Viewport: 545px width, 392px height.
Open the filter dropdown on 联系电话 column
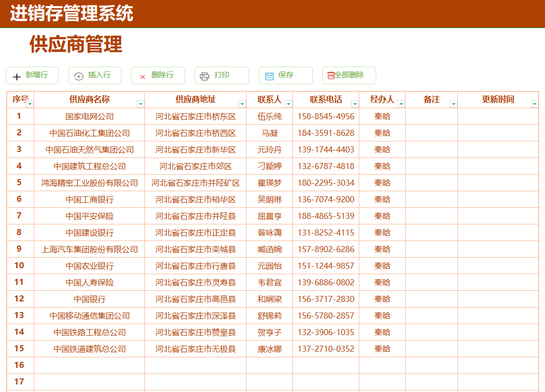[x=355, y=103]
